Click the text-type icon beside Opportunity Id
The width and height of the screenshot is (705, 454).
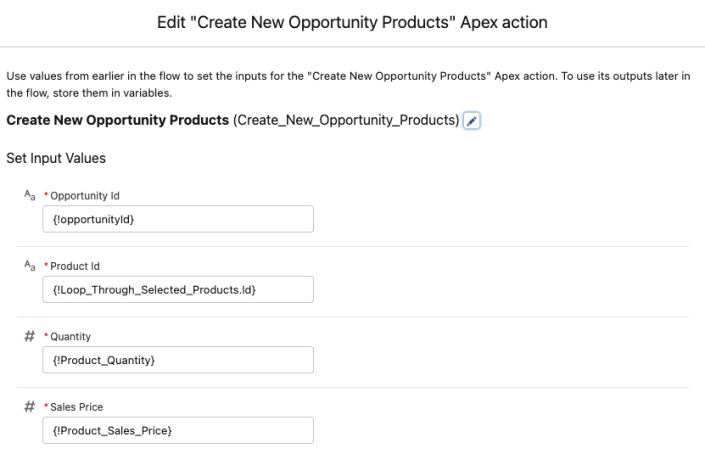pos(29,195)
